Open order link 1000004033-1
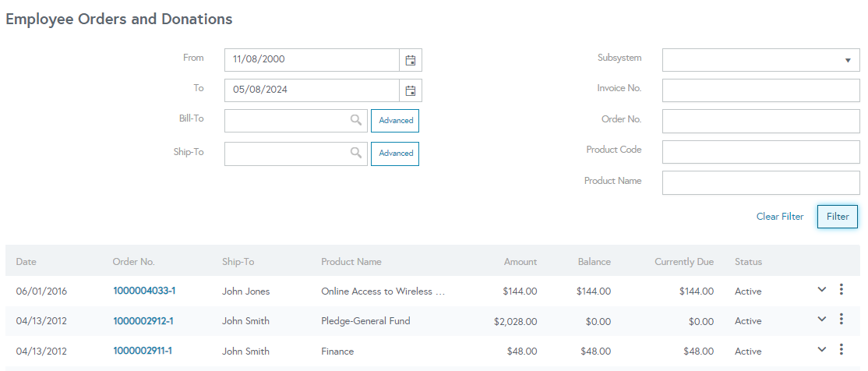 144,291
